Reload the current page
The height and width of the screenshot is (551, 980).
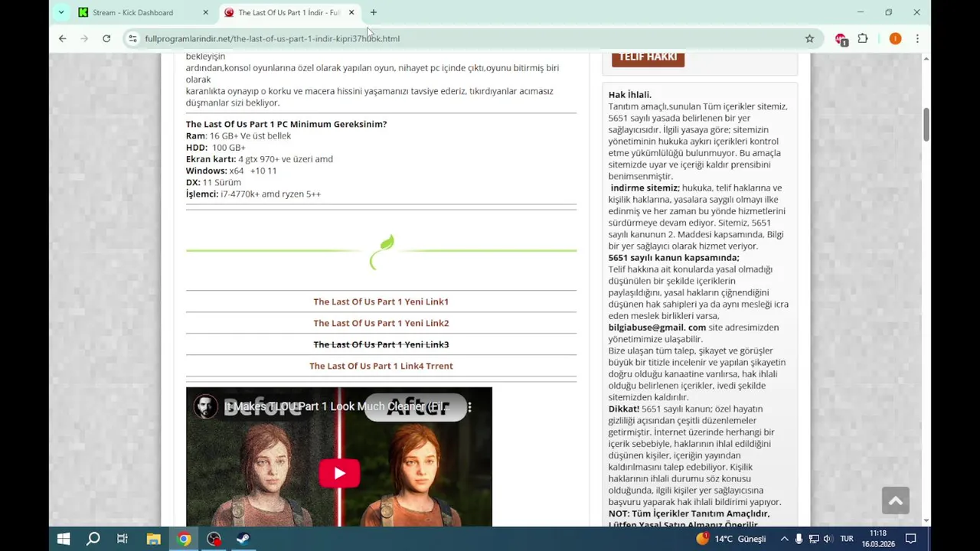click(x=106, y=38)
